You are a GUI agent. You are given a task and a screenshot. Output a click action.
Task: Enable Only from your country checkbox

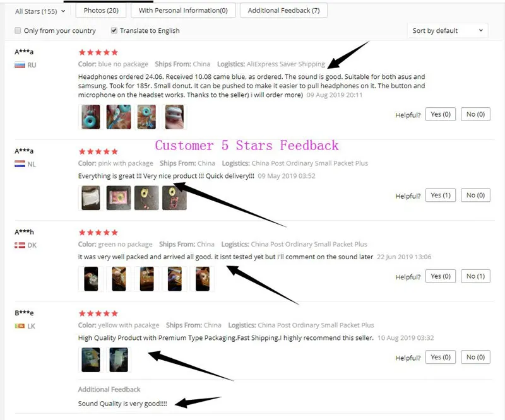click(x=18, y=30)
